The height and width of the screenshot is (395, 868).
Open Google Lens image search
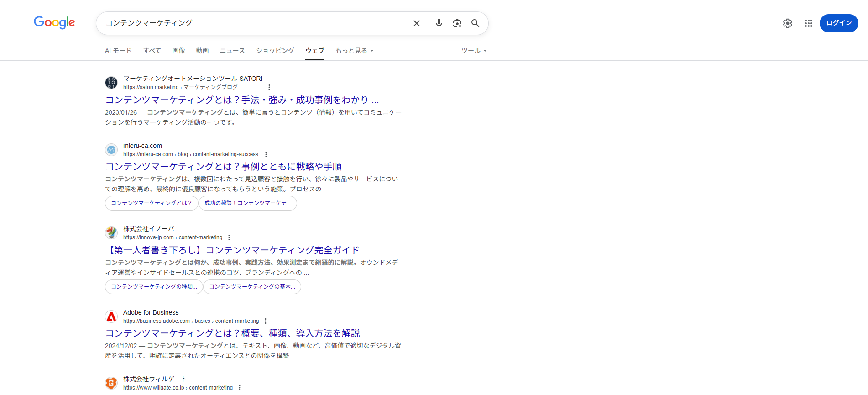point(457,23)
